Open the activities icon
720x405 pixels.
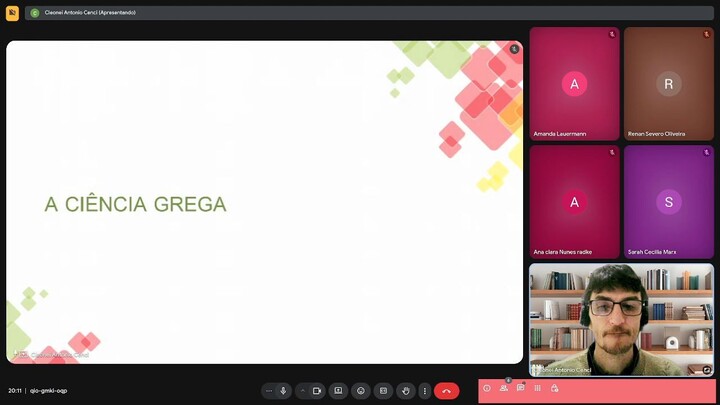(537, 388)
